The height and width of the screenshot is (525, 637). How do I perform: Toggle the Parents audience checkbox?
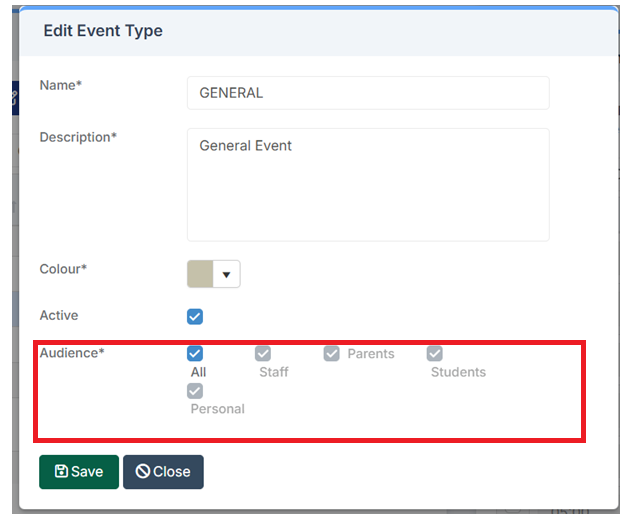pyautogui.click(x=331, y=353)
